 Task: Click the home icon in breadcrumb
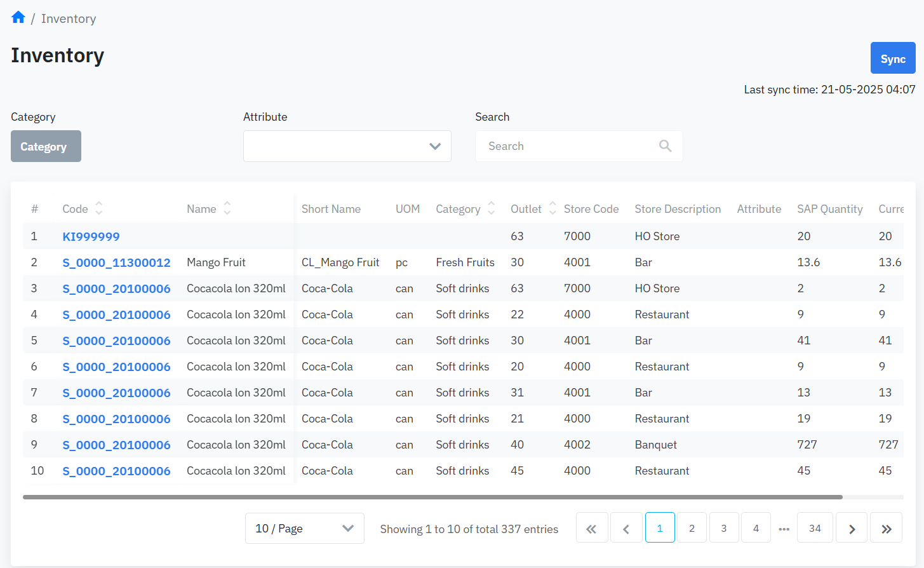[18, 18]
